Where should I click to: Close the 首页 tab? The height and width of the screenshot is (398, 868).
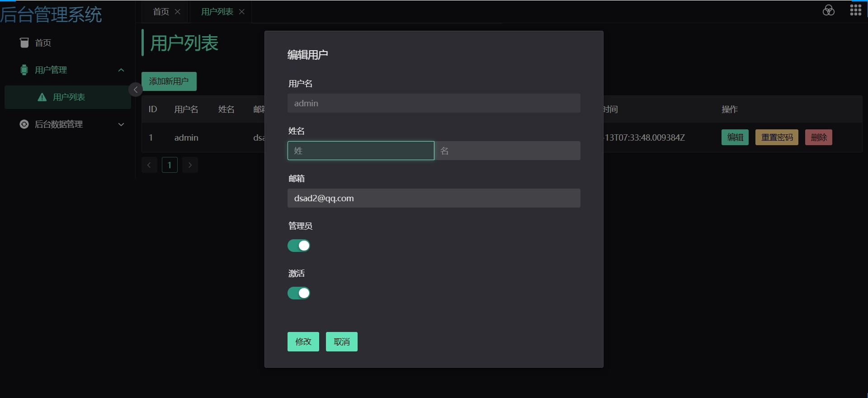tap(178, 12)
